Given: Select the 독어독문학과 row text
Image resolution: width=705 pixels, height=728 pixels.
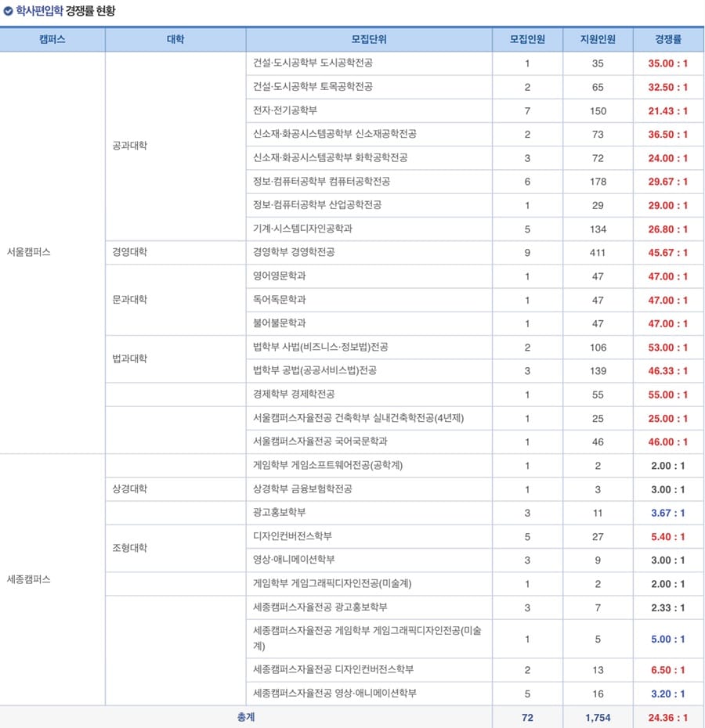Looking at the screenshot, I should coord(280,300).
